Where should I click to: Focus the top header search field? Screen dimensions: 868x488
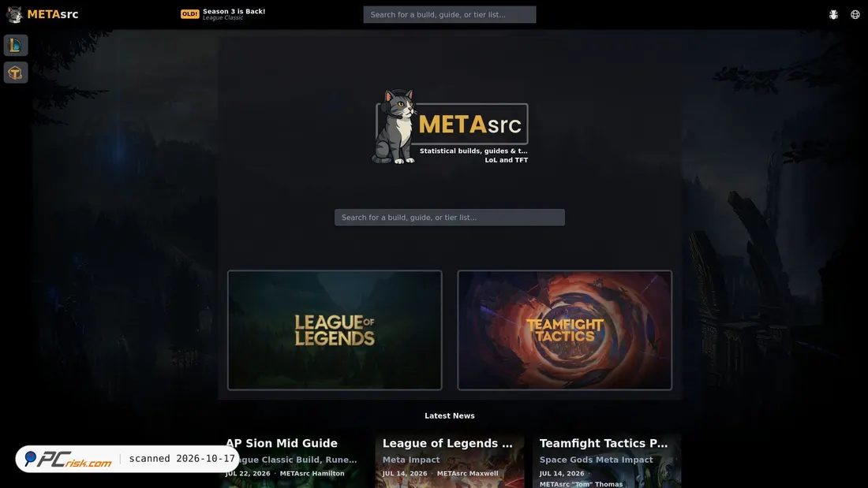point(450,14)
